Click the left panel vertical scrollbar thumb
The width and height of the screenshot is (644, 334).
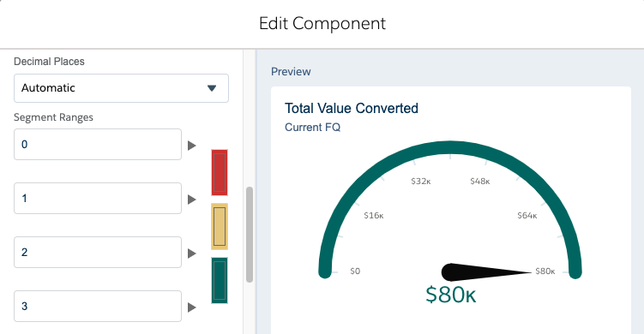pyautogui.click(x=250, y=235)
